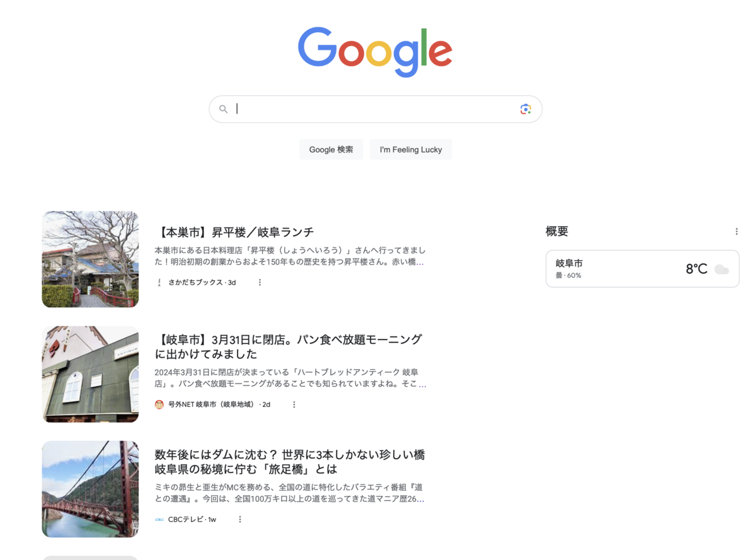The image size is (756, 560).
Task: Open the 【本巣市】昇平楼／岐阜ランチ headline
Action: (234, 232)
